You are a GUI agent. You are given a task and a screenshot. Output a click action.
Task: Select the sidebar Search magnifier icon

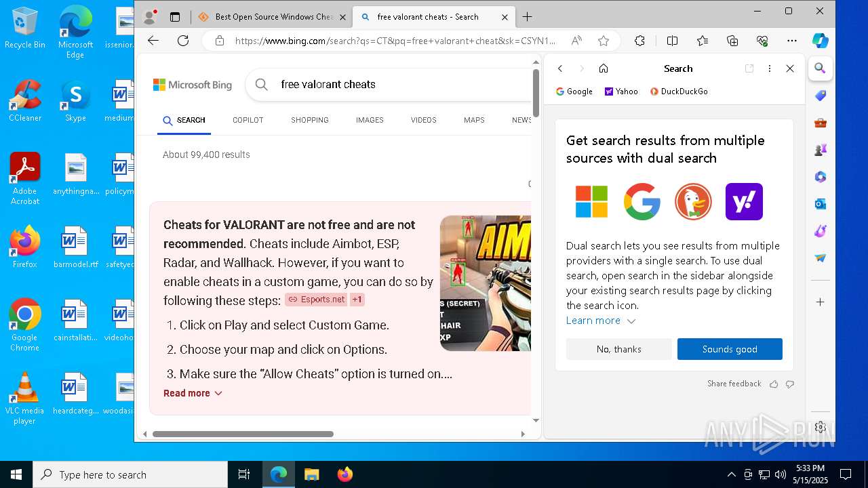click(820, 68)
